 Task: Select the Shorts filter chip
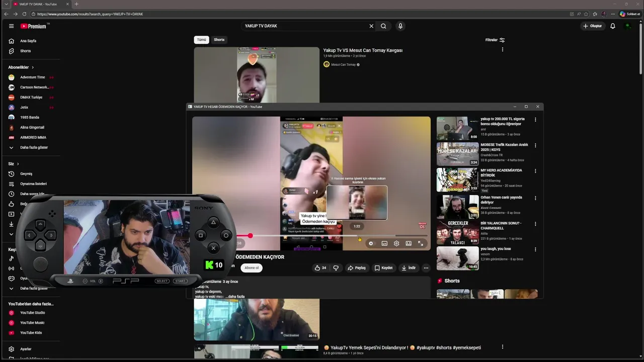pos(219,40)
